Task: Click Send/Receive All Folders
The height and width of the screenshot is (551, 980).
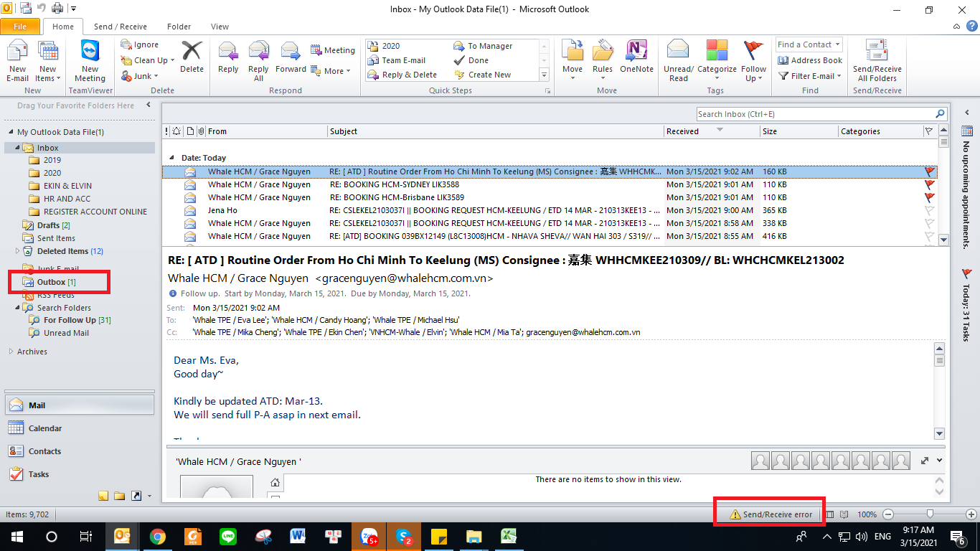Action: click(x=877, y=62)
